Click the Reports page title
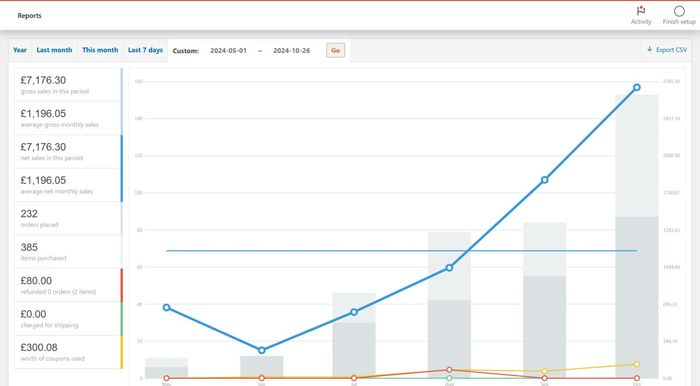The image size is (700, 386). click(29, 16)
